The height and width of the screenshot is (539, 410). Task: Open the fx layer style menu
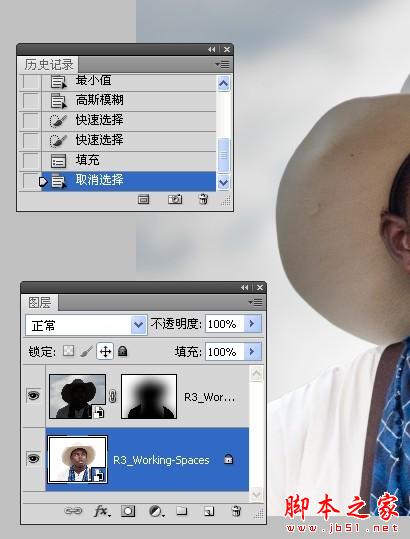click(102, 511)
